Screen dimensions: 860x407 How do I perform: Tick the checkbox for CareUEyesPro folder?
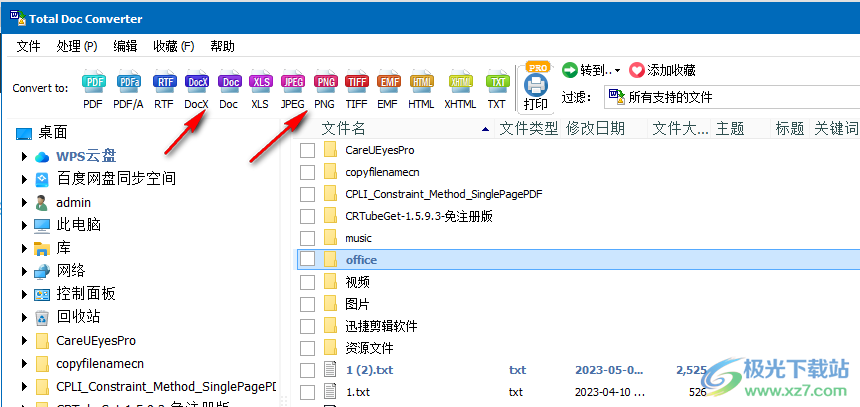[x=308, y=150]
